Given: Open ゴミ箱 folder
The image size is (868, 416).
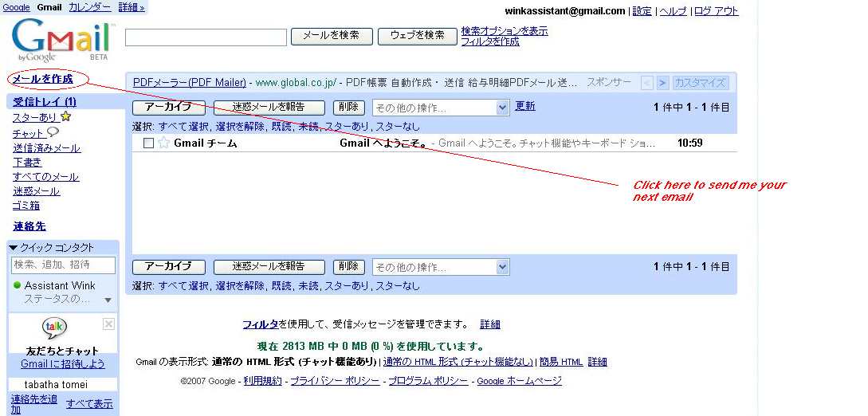Looking at the screenshot, I should coord(26,206).
